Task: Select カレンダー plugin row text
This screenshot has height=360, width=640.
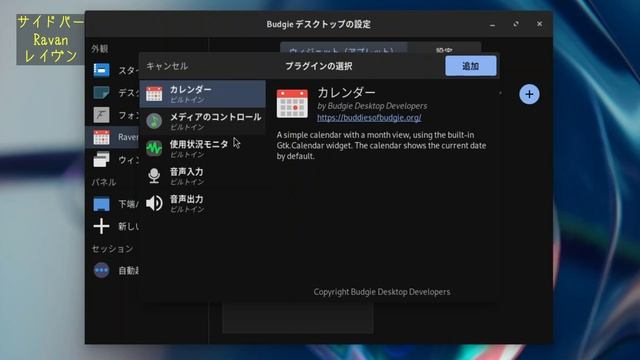Action: [x=191, y=89]
